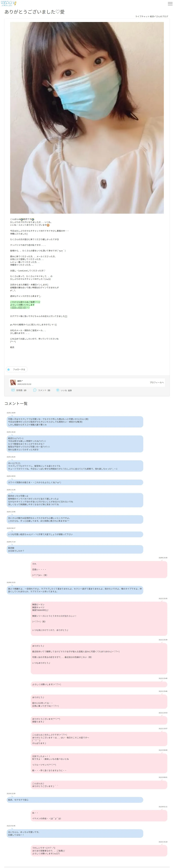
Task: Click the comment カワイイ笑顔のお姫さま
Action: (75, 482)
